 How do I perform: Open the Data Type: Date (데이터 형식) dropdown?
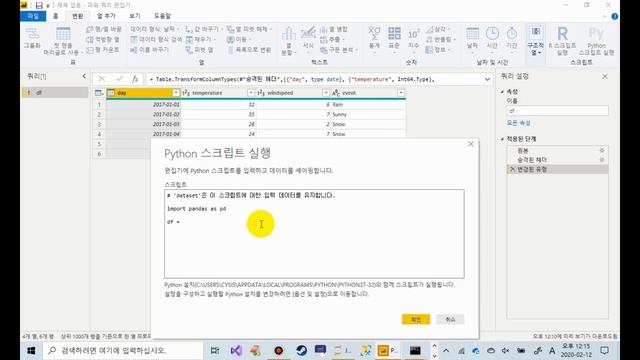[x=154, y=29]
